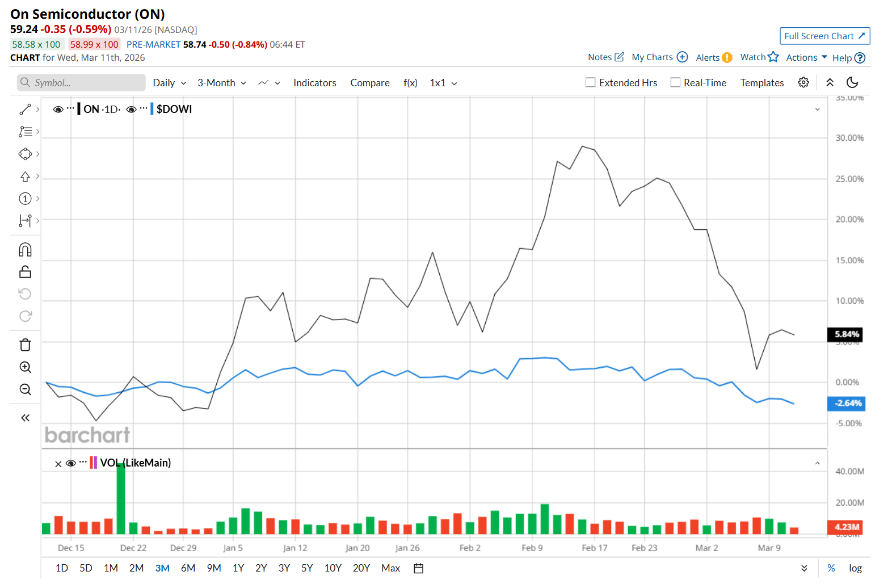Open My Charts
892x588 pixels.
point(660,57)
